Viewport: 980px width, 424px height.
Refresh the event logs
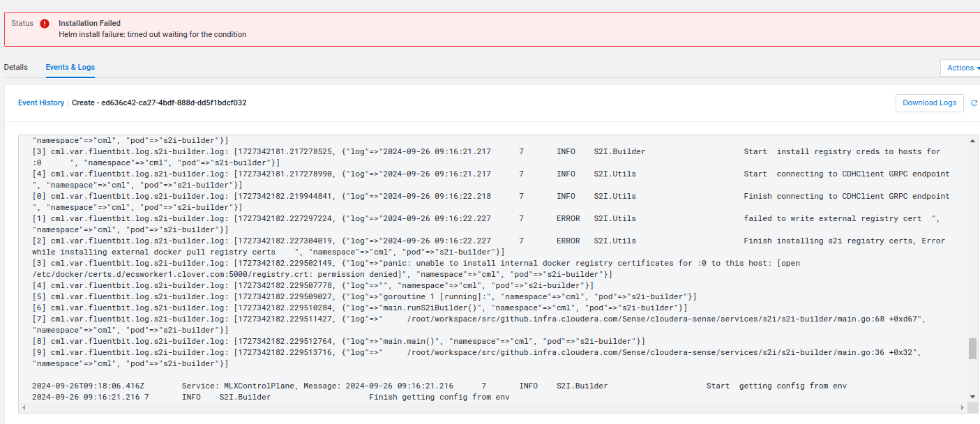[974, 103]
